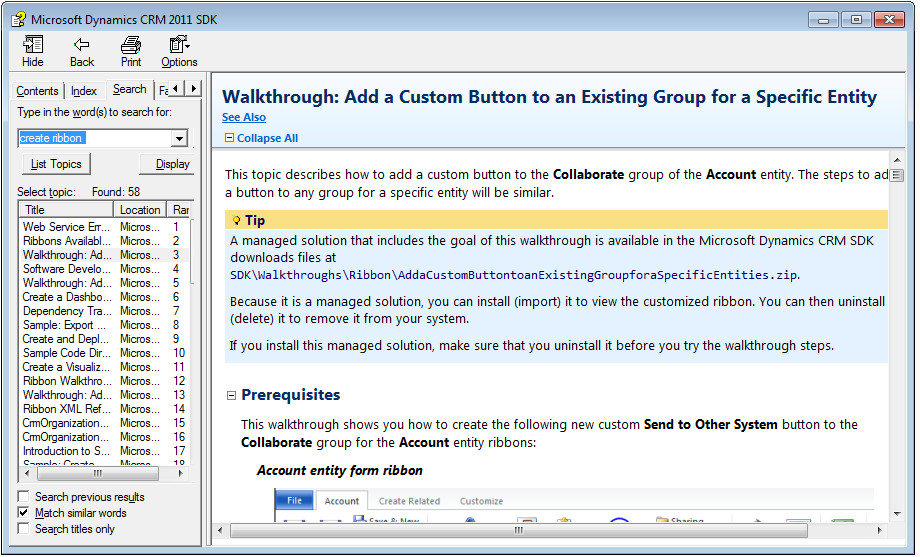Enable Search titles only checkbox

pos(24,529)
